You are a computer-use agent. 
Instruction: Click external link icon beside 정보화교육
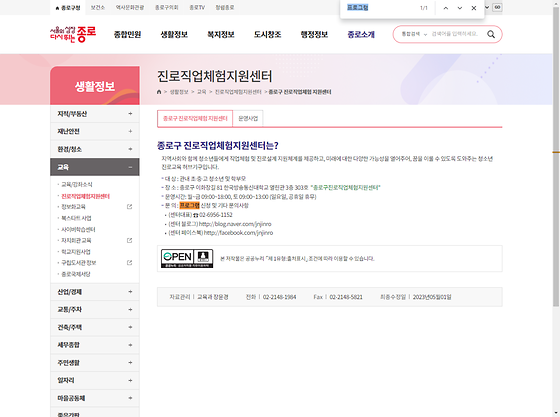click(x=130, y=207)
